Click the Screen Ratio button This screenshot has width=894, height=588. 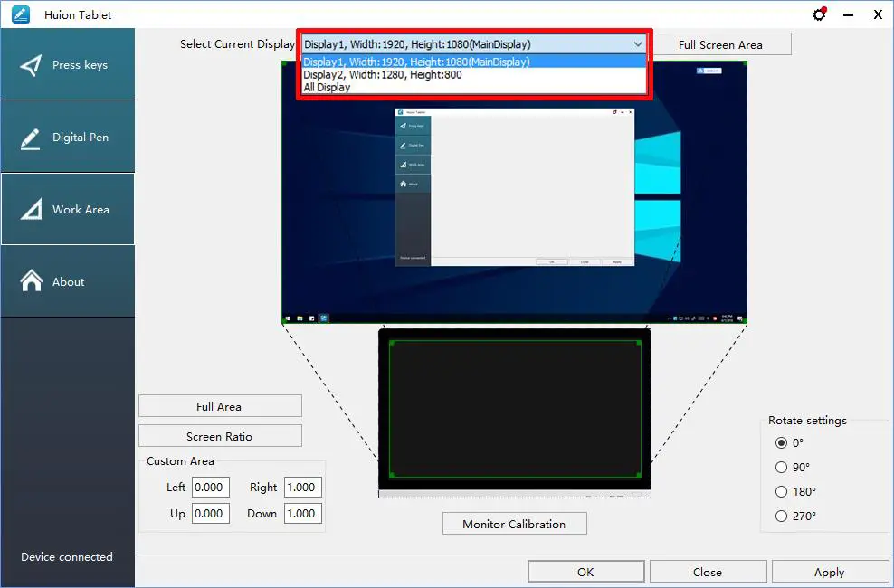220,436
